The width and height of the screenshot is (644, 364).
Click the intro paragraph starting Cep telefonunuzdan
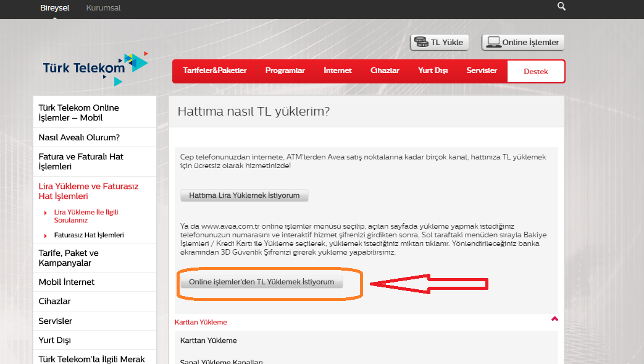[x=363, y=161]
